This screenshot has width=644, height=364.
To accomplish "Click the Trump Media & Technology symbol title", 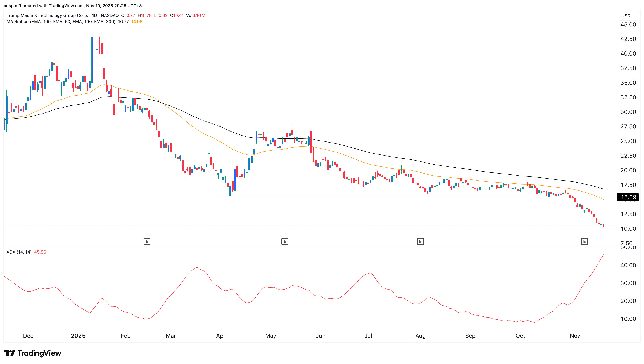I will pos(47,15).
